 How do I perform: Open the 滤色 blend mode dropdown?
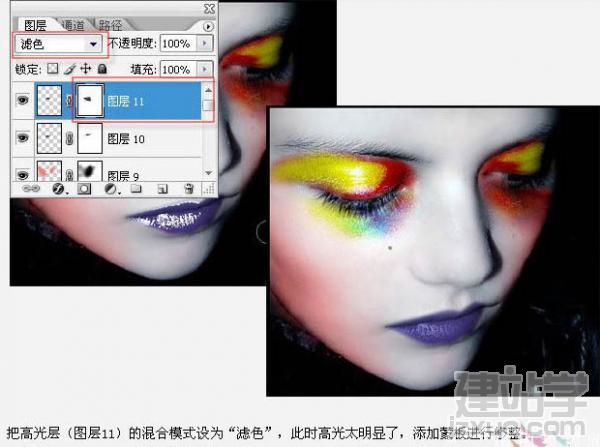tap(58, 44)
